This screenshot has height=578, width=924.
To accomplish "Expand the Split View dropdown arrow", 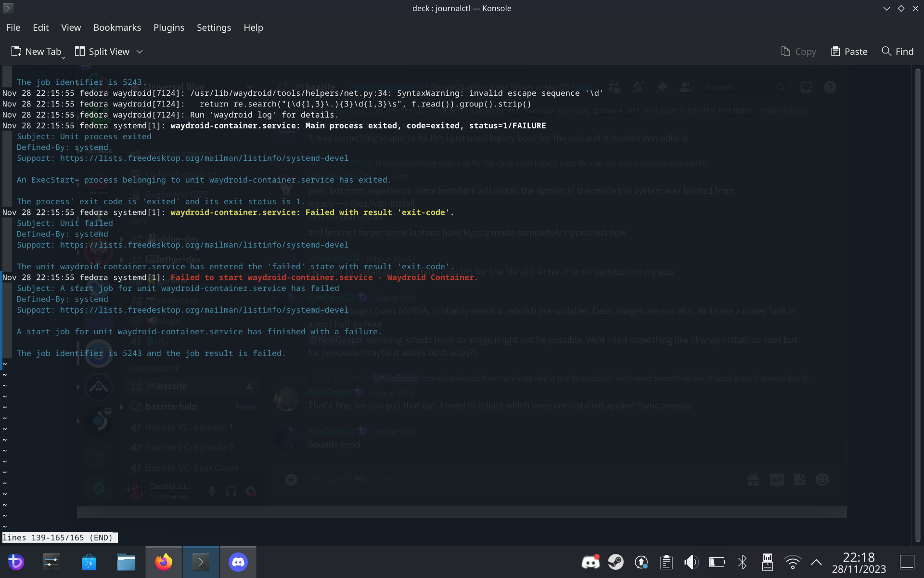I will [x=140, y=52].
